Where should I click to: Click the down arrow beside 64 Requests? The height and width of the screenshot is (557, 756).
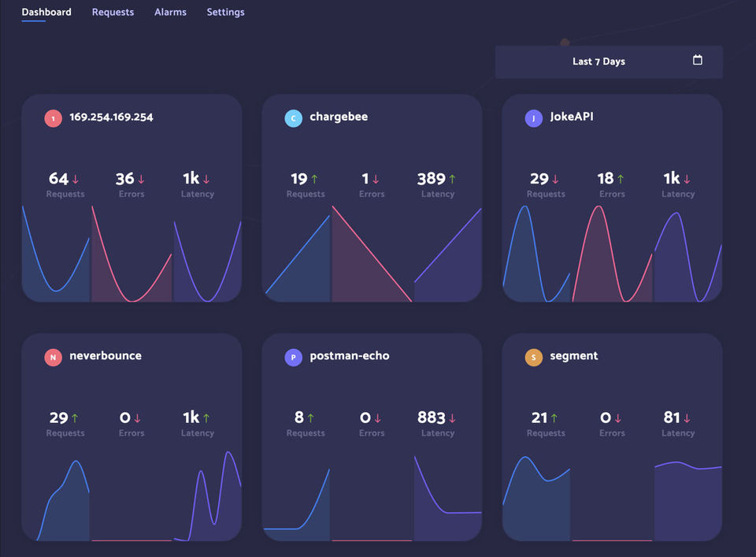(x=76, y=180)
